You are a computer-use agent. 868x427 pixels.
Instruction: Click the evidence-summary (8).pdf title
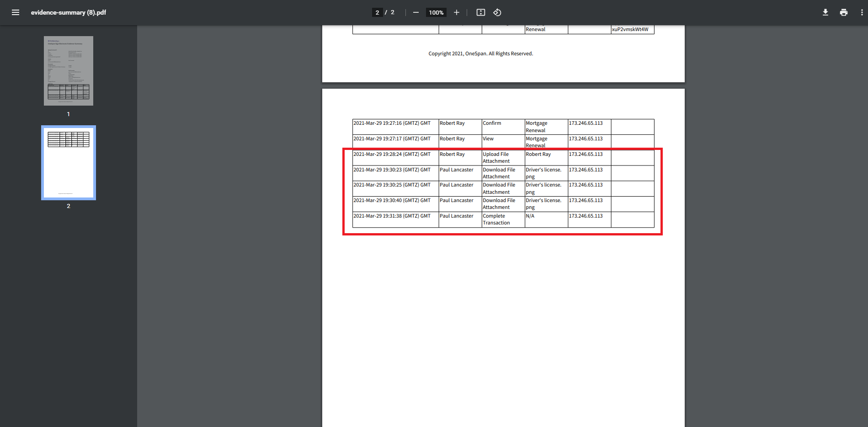(69, 12)
